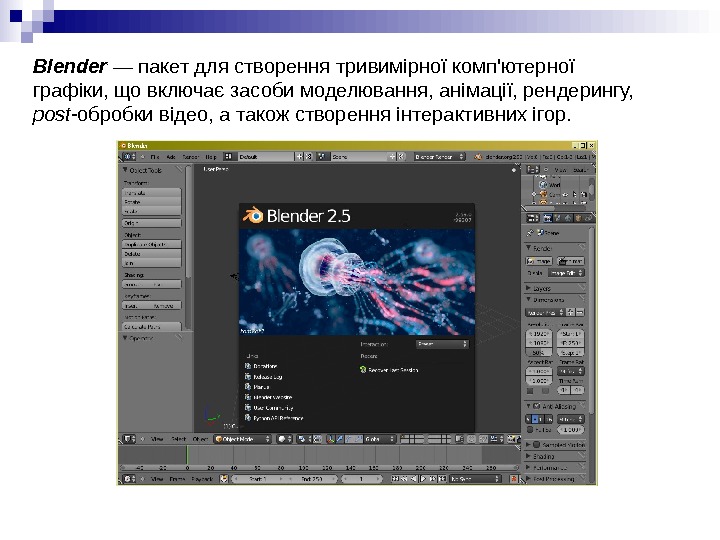Open the Interaction preset dropdown on splash
This screenshot has width=720, height=540.
coord(442,343)
